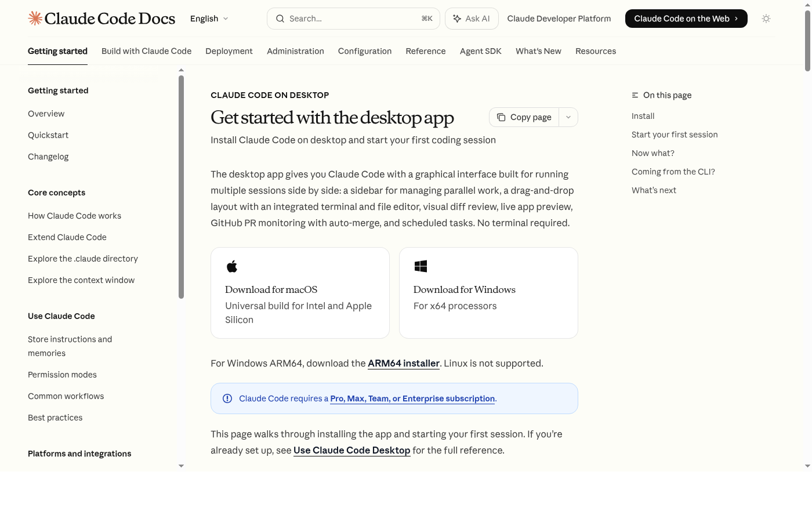Switch to the Configuration tab

point(365,51)
